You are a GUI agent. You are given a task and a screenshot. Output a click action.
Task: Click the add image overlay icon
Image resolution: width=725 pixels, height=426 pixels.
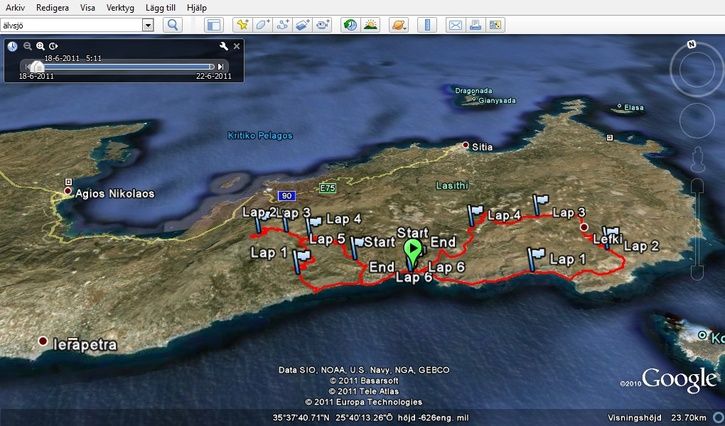304,24
